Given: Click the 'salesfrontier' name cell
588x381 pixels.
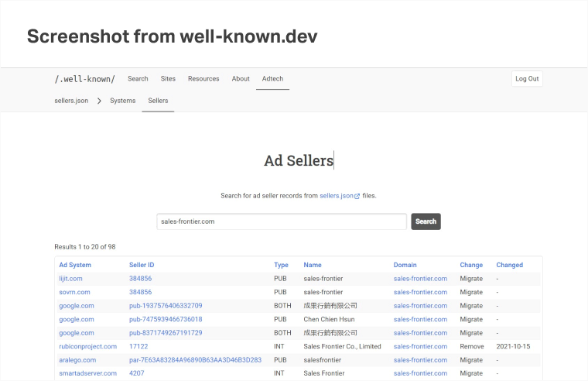Looking at the screenshot, I should (322, 359).
